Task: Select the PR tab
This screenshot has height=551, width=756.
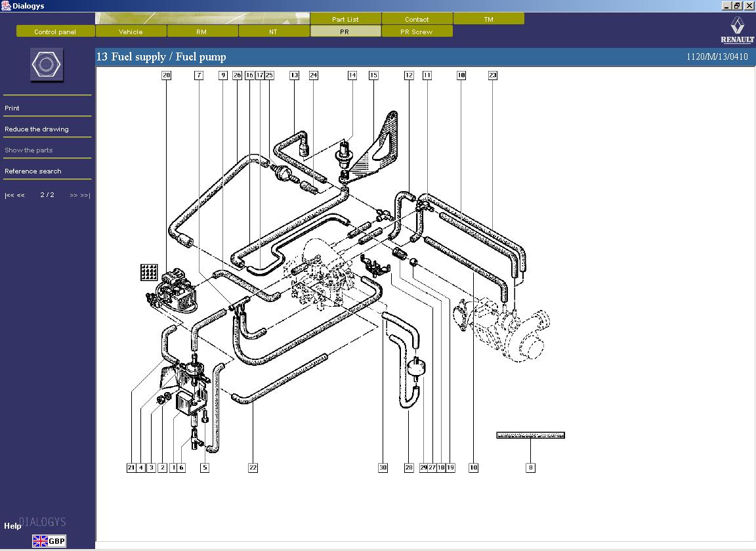Action: (x=345, y=32)
